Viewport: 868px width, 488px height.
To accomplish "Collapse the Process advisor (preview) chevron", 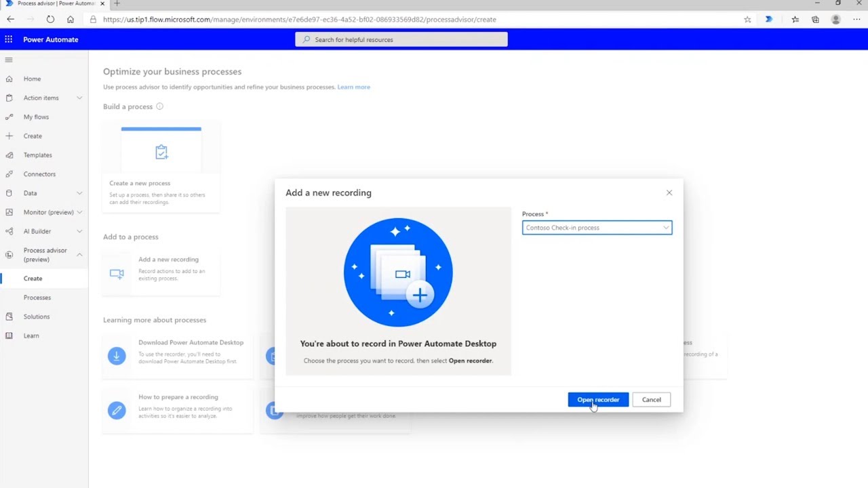I will pyautogui.click(x=79, y=255).
